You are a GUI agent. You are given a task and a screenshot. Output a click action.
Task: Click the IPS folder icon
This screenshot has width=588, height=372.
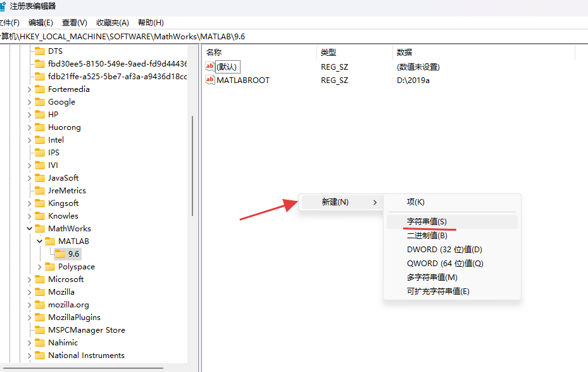pos(40,152)
